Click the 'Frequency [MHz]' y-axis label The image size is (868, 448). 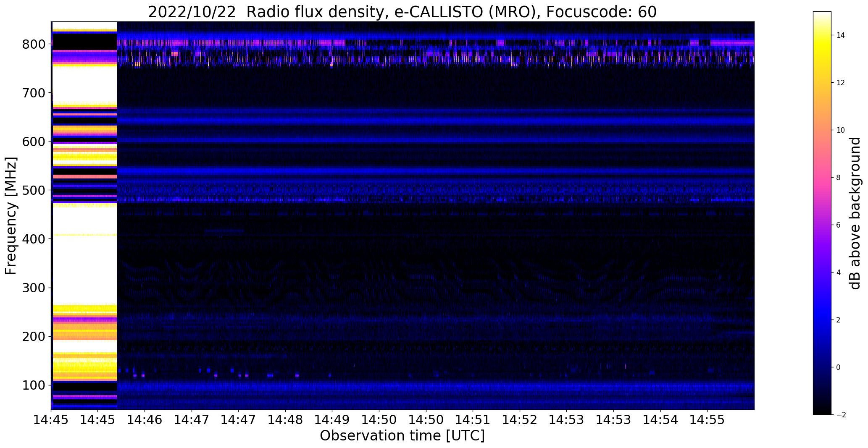point(11,216)
